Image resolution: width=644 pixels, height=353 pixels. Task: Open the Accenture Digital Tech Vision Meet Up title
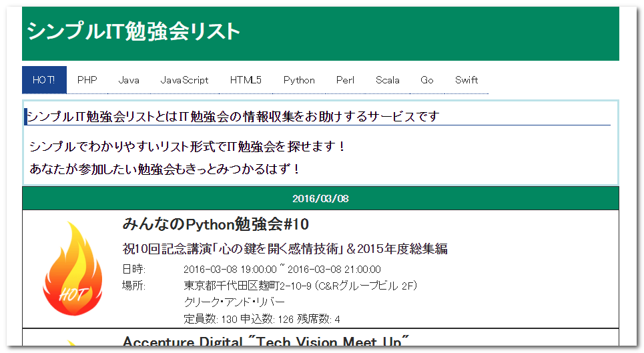coord(266,342)
